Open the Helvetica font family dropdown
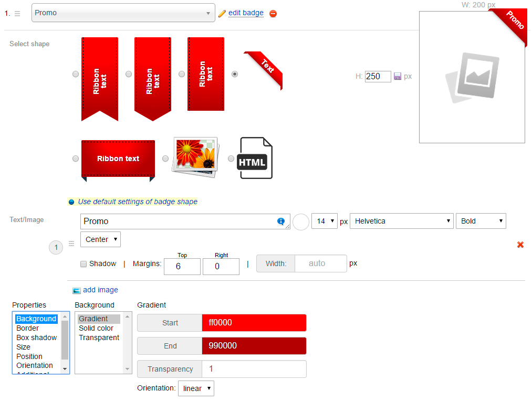The width and height of the screenshot is (532, 401). (402, 221)
